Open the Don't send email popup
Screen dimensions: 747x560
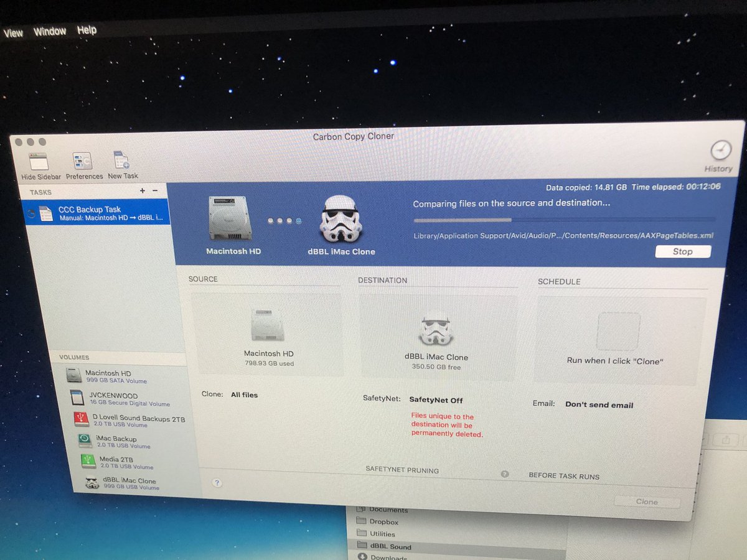[x=599, y=404]
